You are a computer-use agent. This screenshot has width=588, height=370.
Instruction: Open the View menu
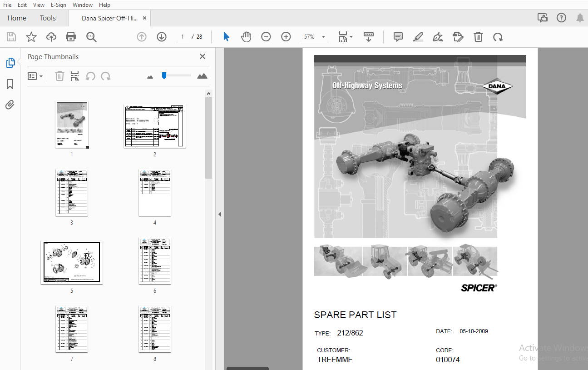[x=39, y=5]
